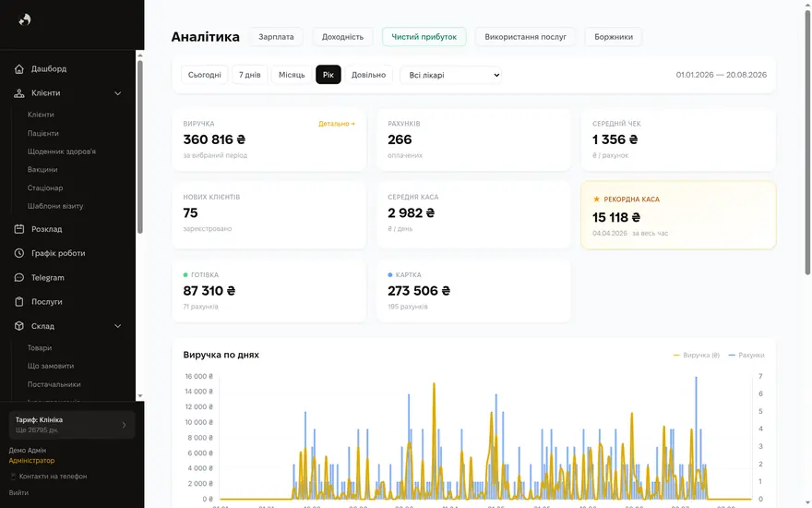Viewport: 812px width, 508px height.
Task: Click the 273 506 ₴ card payments value
Action: tap(418, 291)
